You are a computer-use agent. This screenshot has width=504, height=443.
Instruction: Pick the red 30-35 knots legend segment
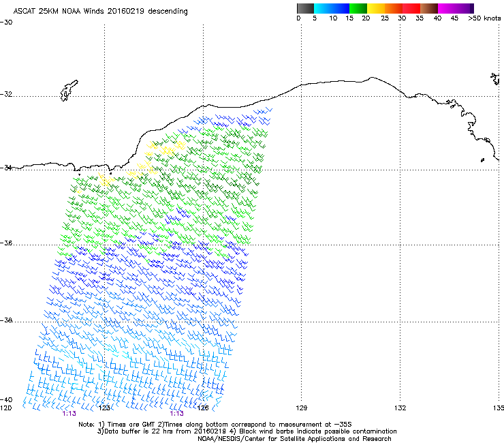click(411, 8)
